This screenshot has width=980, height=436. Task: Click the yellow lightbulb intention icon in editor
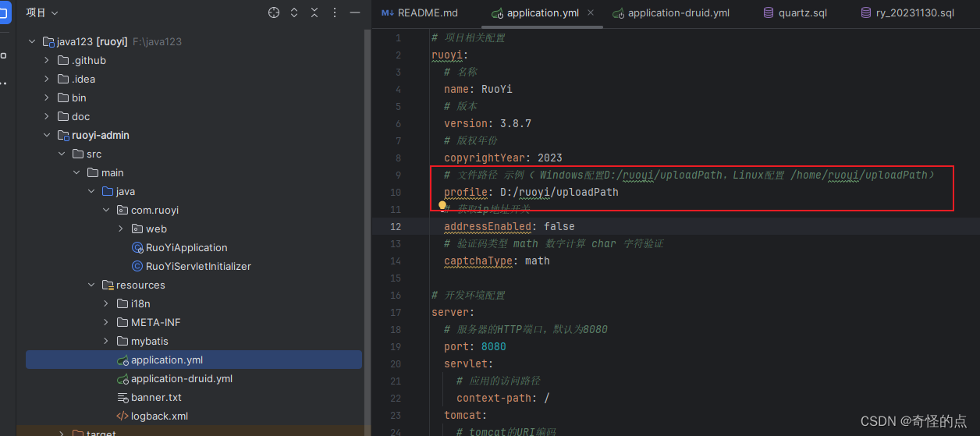pos(442,206)
